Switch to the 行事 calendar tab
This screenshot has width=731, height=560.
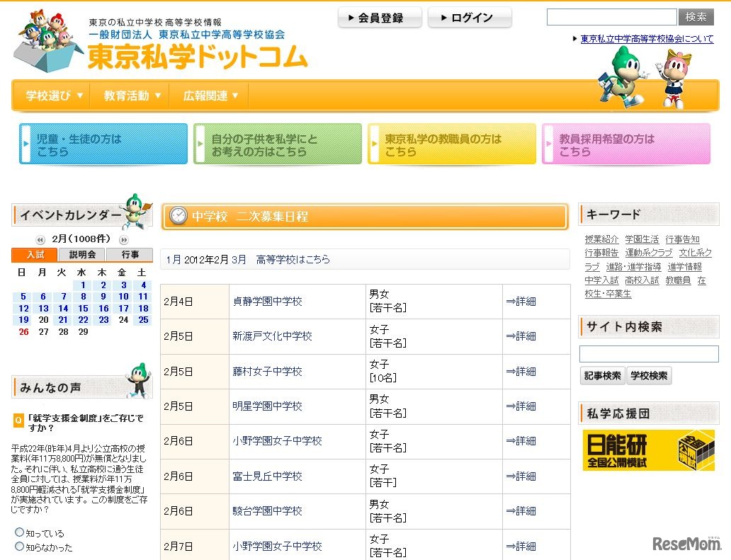130,254
